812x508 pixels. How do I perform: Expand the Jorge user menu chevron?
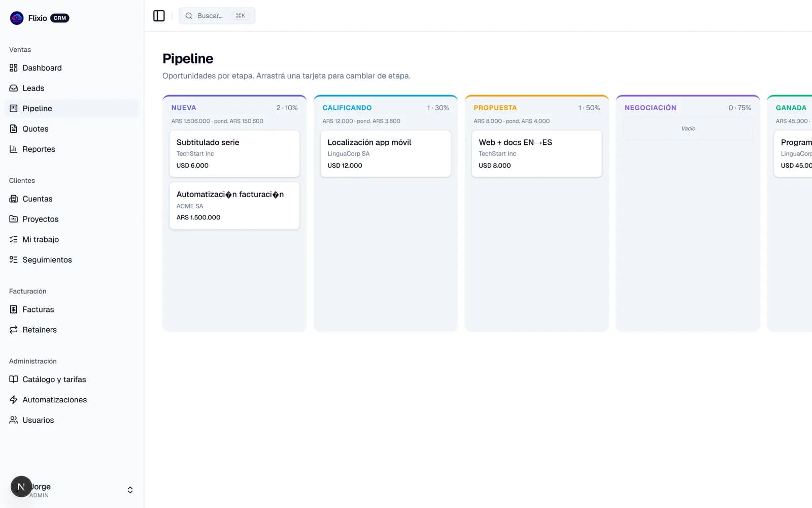130,490
